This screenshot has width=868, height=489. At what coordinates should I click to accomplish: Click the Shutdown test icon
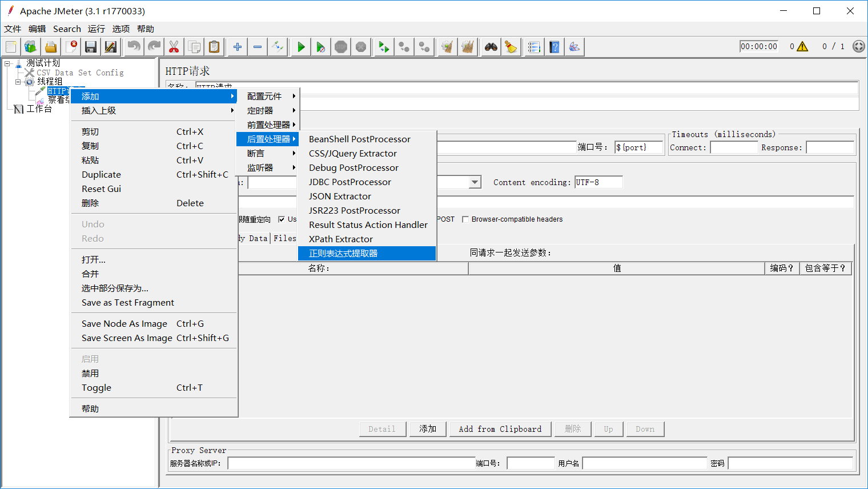click(x=361, y=47)
